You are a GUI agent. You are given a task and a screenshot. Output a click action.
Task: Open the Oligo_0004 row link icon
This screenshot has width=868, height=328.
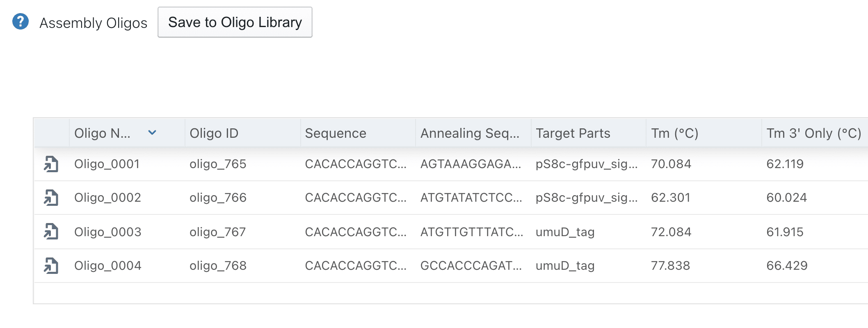click(51, 266)
